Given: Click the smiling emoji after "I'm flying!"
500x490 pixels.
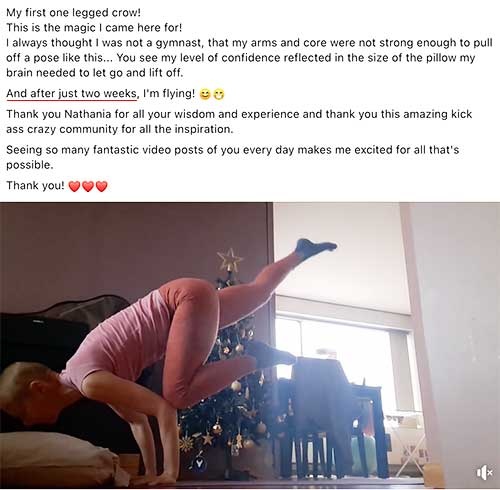Looking at the screenshot, I should click(x=205, y=95).
